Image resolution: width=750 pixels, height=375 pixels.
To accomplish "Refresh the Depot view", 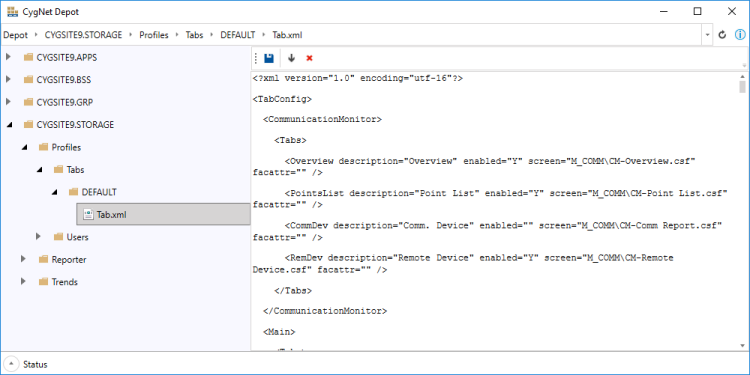I will click(723, 35).
